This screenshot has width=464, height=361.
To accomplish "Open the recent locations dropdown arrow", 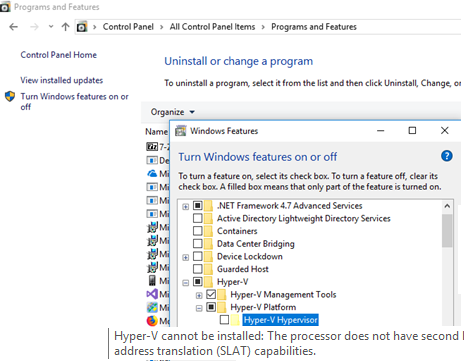I will (x=51, y=26).
